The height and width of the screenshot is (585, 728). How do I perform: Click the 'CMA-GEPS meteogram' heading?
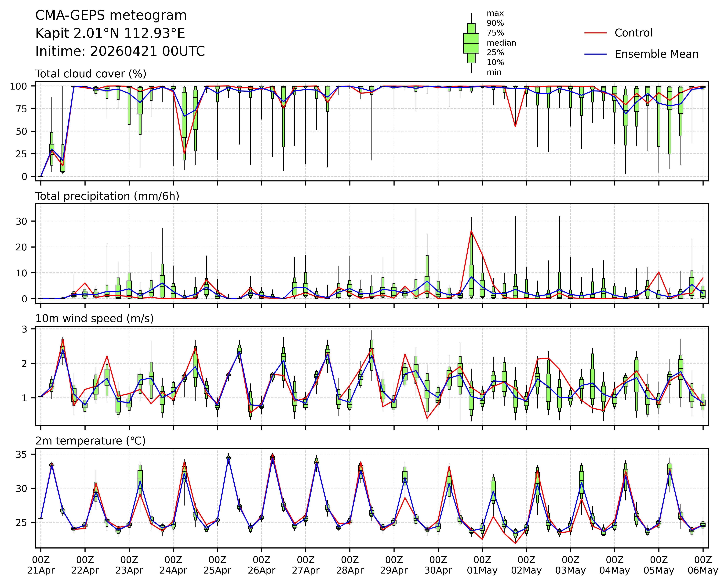pyautogui.click(x=111, y=15)
